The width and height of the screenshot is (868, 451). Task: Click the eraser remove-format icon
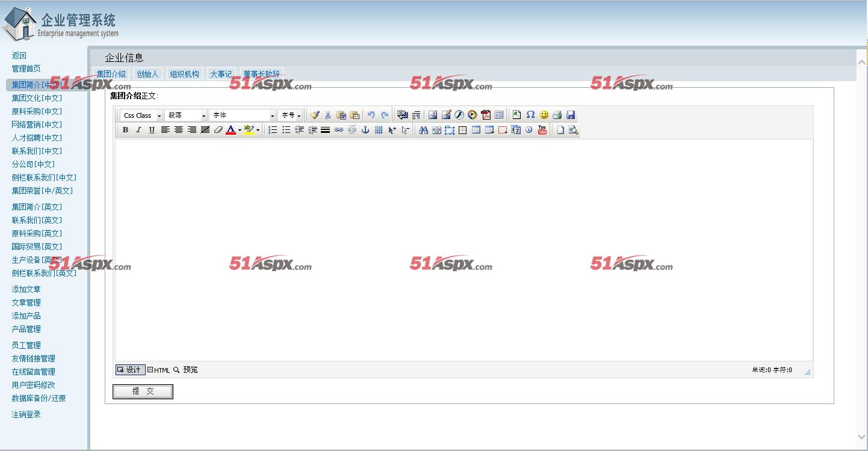pos(218,130)
